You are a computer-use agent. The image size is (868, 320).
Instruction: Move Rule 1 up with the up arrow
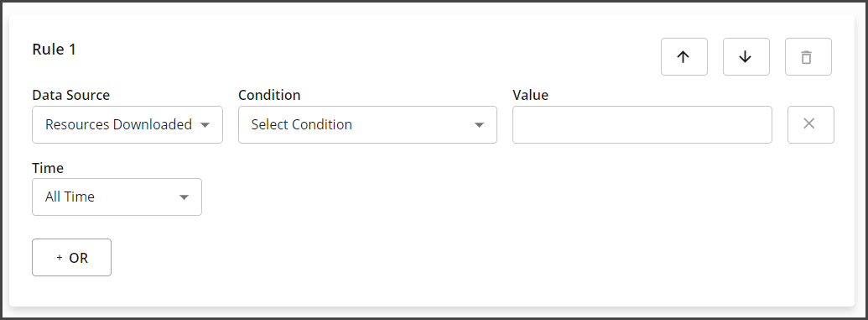pos(683,56)
